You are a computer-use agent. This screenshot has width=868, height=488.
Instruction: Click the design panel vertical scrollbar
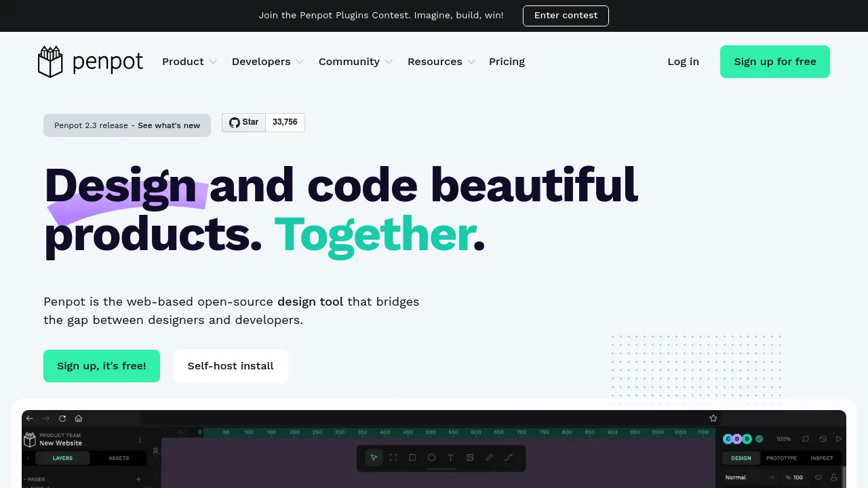point(844,477)
